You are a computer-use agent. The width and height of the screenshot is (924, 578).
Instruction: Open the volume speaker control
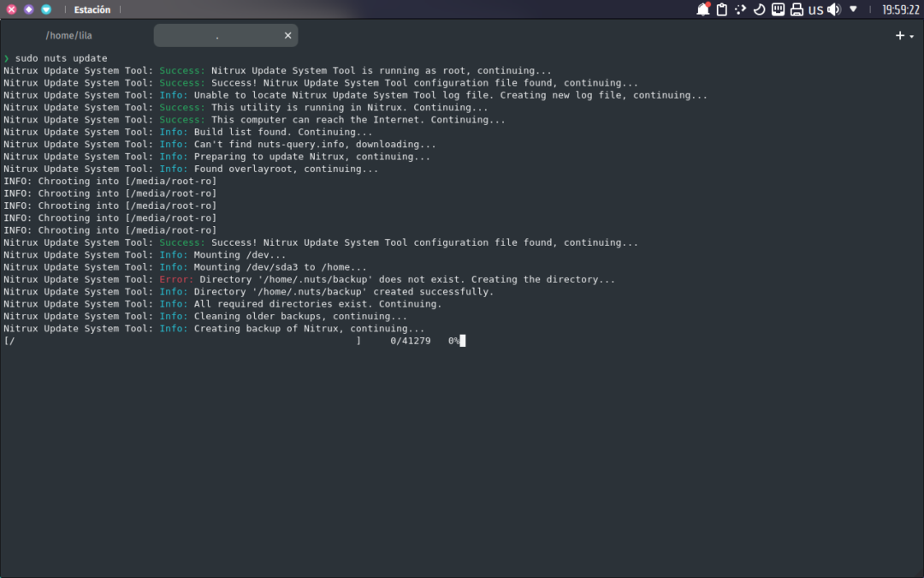833,9
